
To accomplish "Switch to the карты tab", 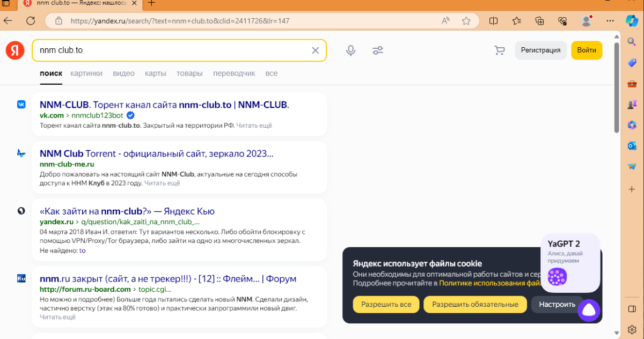I will (155, 73).
